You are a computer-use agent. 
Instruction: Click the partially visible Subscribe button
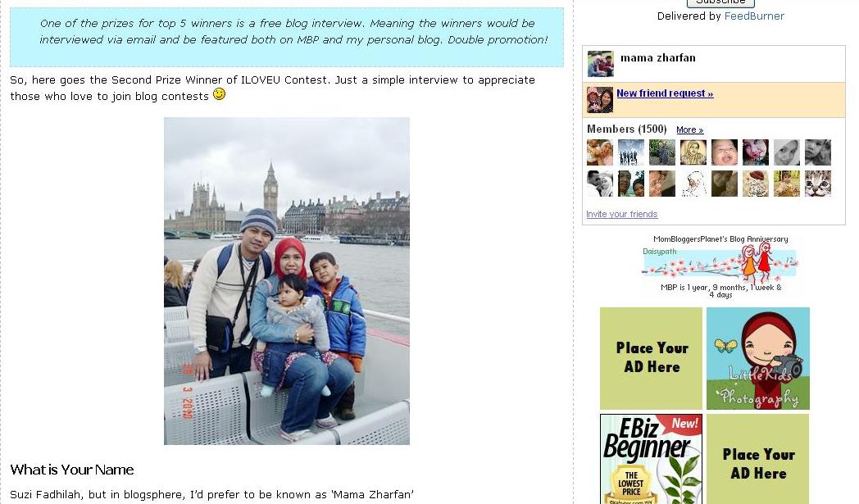click(x=720, y=2)
